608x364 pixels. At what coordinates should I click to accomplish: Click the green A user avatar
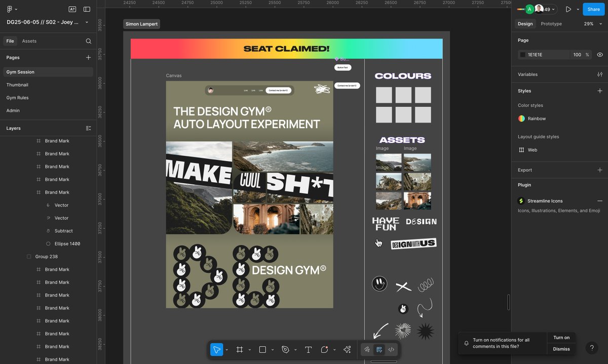(529, 9)
